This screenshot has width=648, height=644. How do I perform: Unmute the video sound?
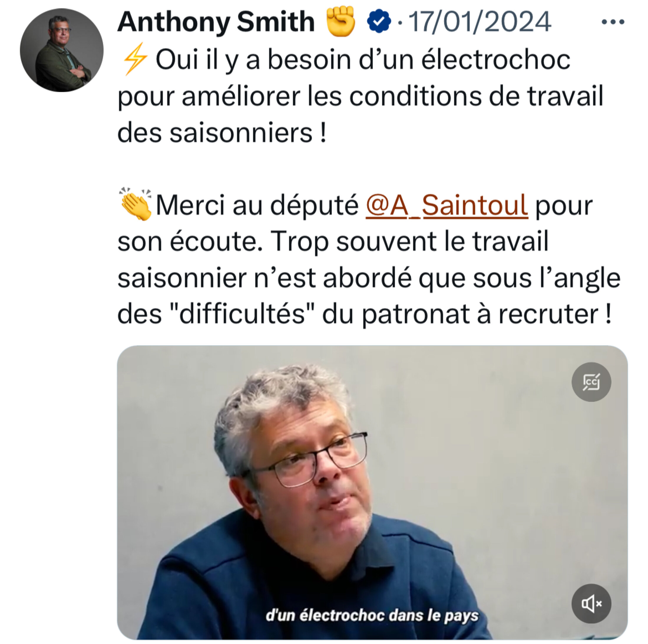tap(591, 604)
